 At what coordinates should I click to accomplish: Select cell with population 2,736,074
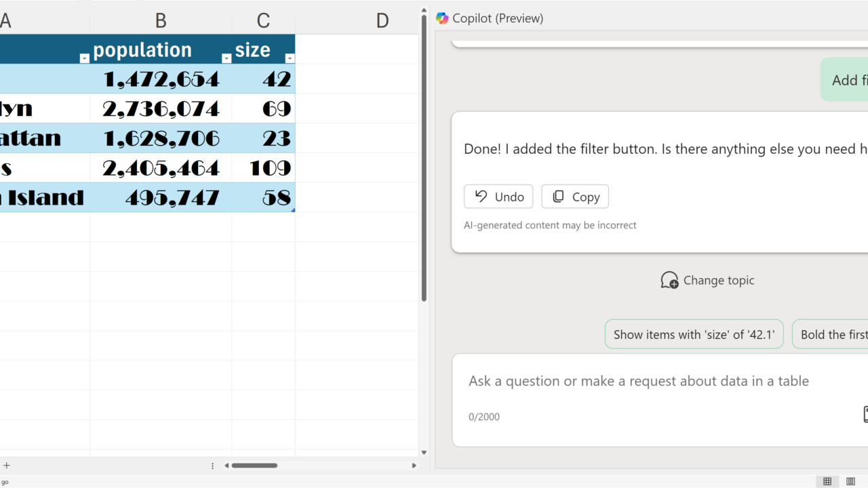(x=161, y=108)
